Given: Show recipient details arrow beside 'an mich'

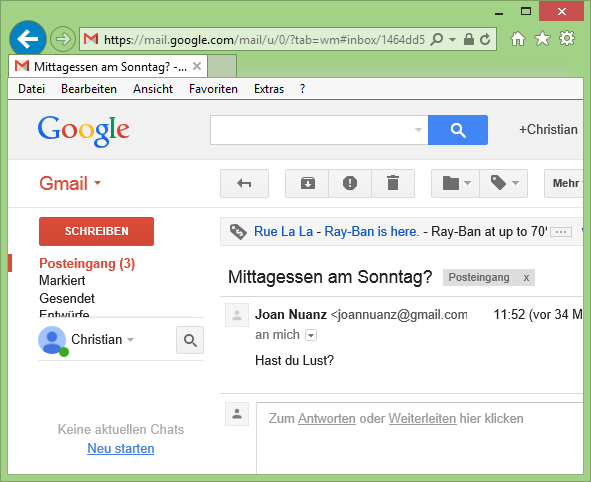Looking at the screenshot, I should tap(311, 335).
